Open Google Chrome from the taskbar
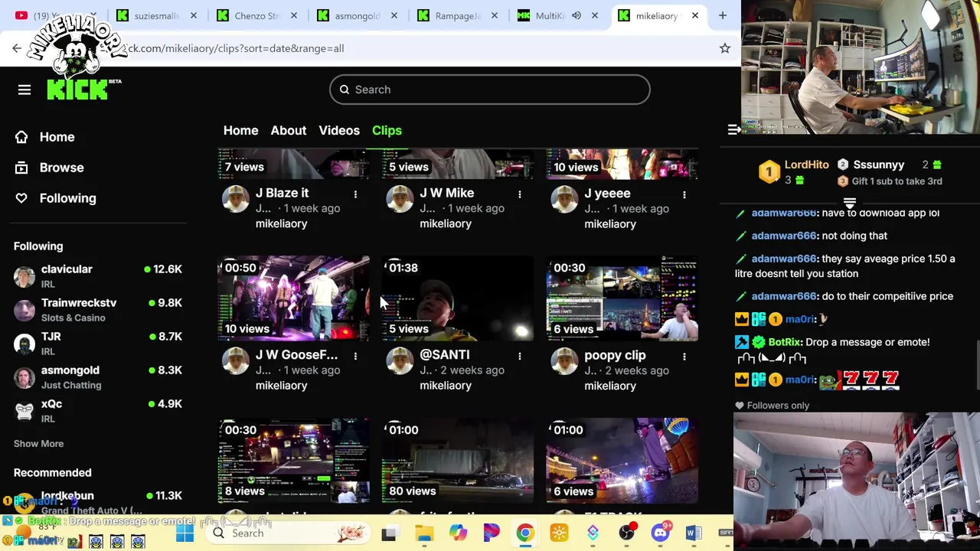This screenshot has width=980, height=551. [x=525, y=533]
